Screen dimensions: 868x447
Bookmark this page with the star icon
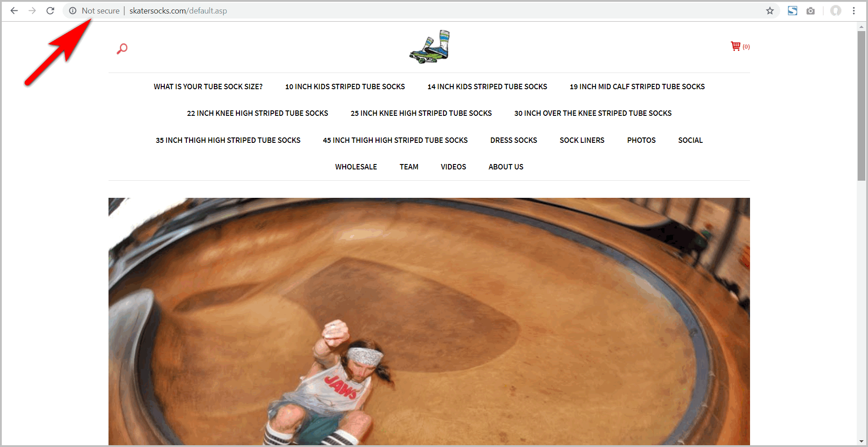pos(770,10)
